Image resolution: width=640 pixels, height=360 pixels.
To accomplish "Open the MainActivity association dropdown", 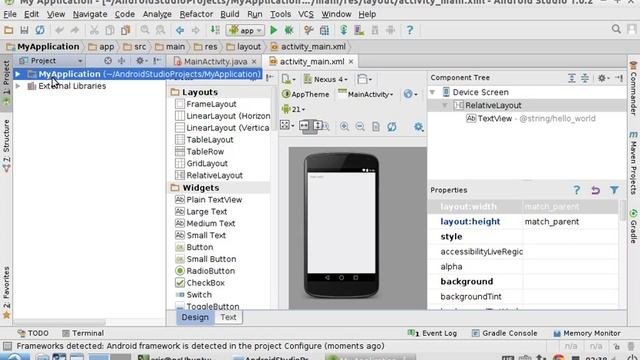I will coord(366,94).
